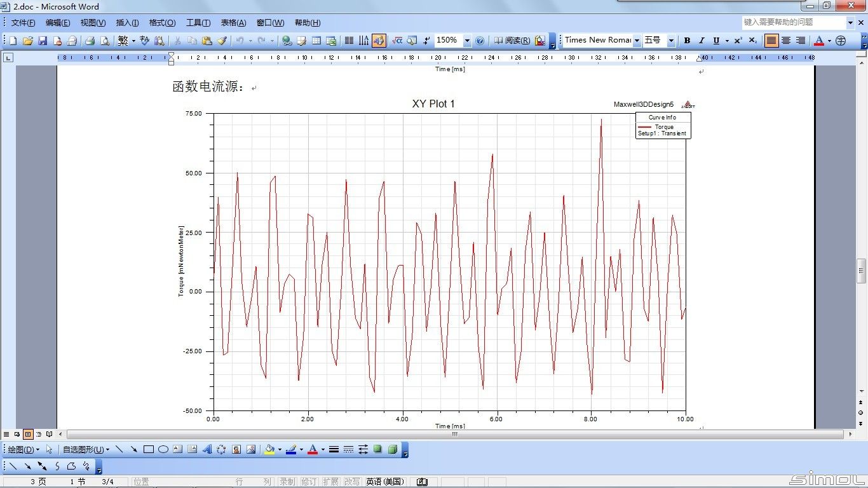Click the Paste clipboard icon
Screen dimensions: 868x488
tap(207, 41)
